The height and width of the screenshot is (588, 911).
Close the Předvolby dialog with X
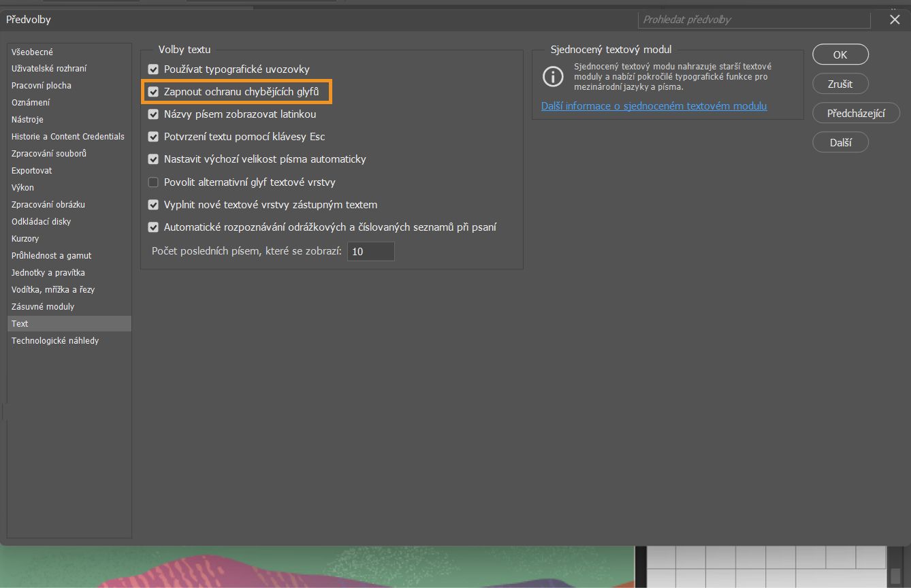[895, 20]
